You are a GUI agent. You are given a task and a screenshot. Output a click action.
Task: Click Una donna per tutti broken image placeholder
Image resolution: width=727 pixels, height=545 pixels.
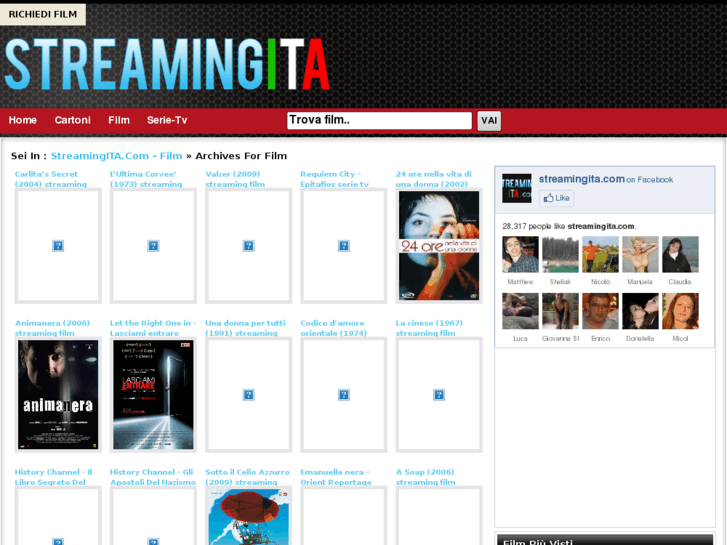point(249,395)
